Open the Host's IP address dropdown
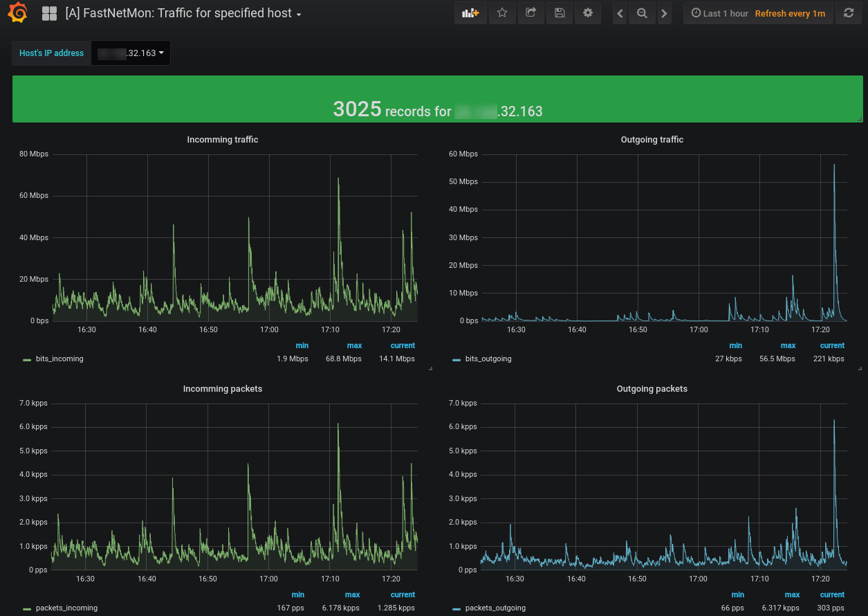The image size is (868, 616). point(131,53)
